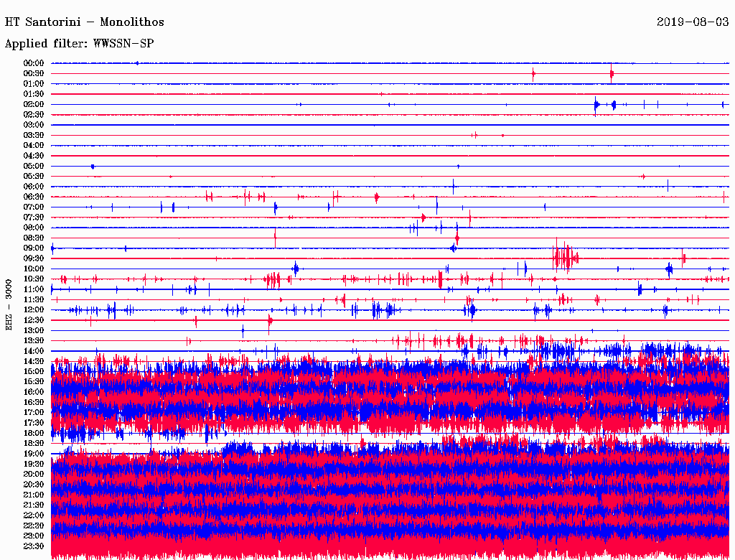Select the 16:00 time label
Screen dimensions: 735x560
point(34,392)
